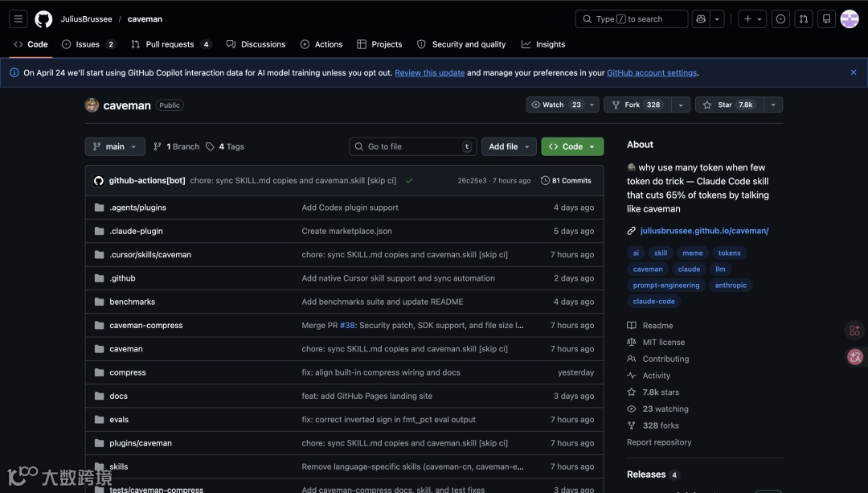The width and height of the screenshot is (868, 493).
Task: Switch to the Actions tab
Action: point(321,44)
